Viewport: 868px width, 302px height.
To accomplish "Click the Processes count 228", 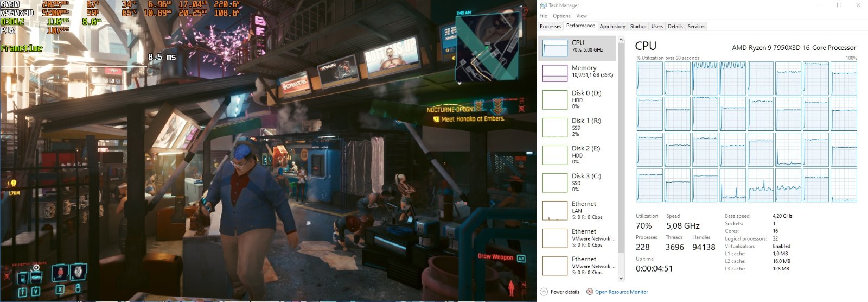I will (x=642, y=247).
